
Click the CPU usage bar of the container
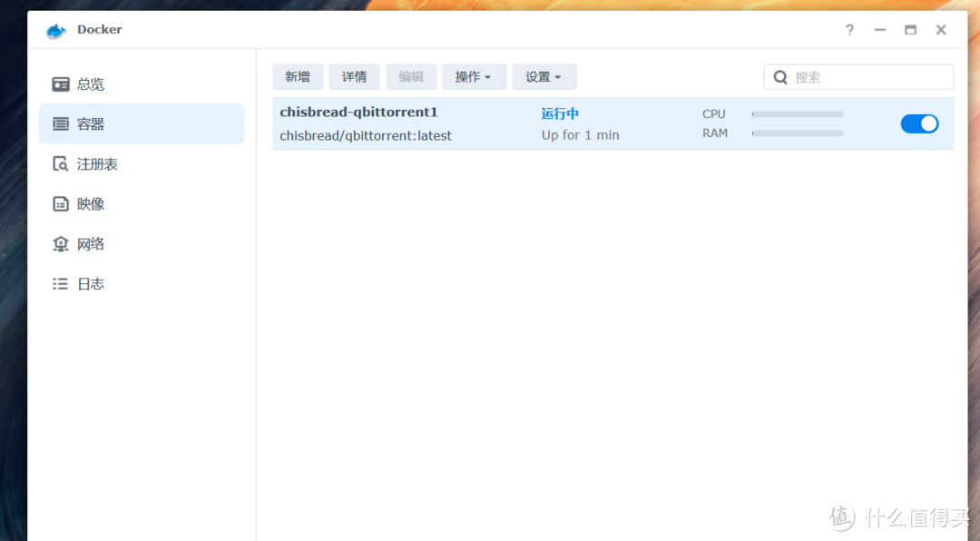click(x=797, y=114)
